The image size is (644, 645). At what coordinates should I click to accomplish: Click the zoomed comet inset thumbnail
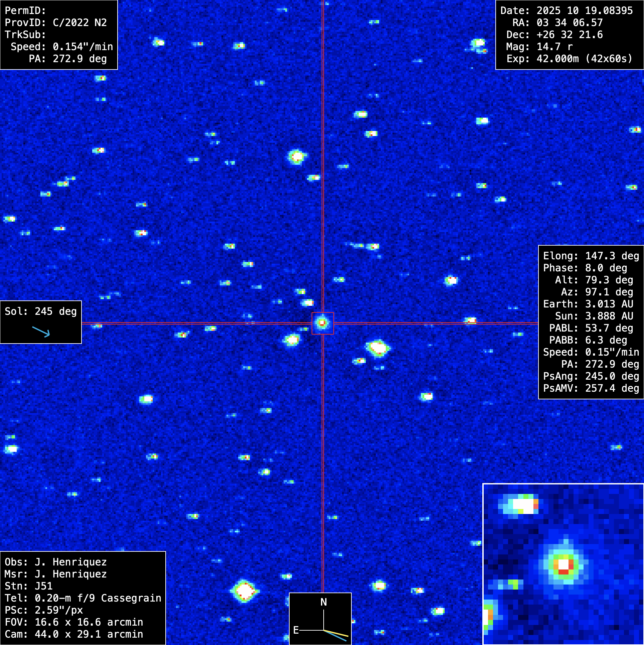coord(563,564)
